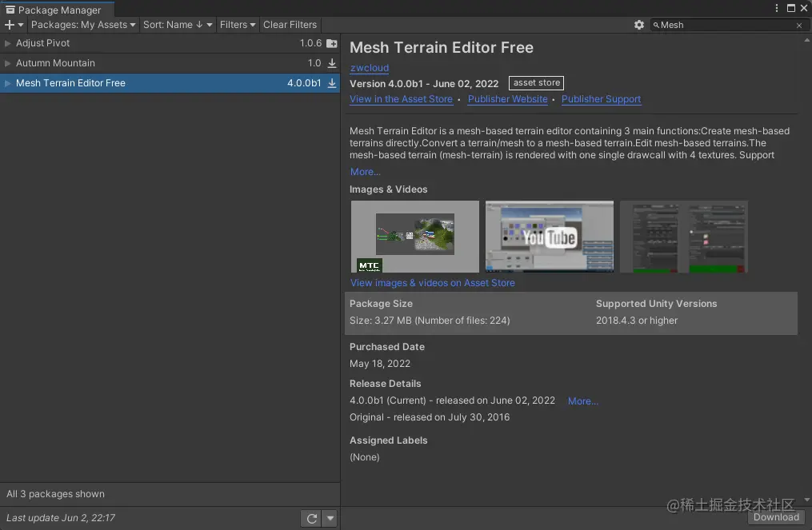812x530 pixels.
Task: Expand description with the More... link
Action: (365, 172)
